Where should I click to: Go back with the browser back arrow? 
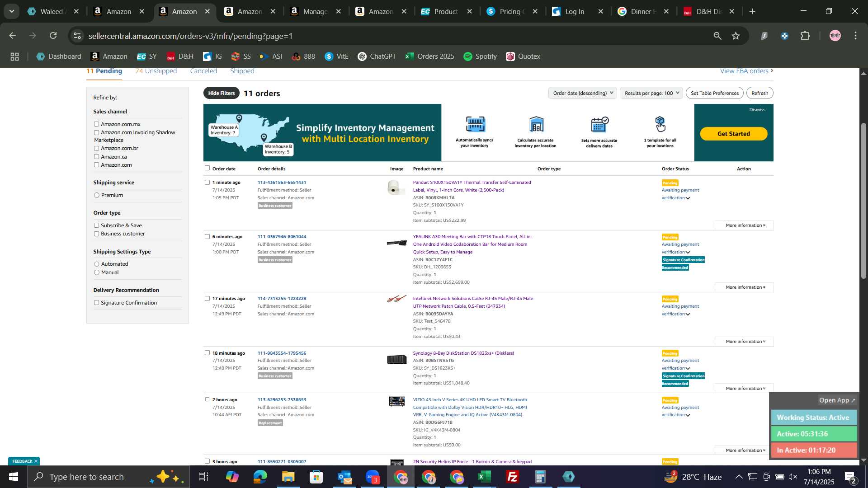[x=13, y=36]
